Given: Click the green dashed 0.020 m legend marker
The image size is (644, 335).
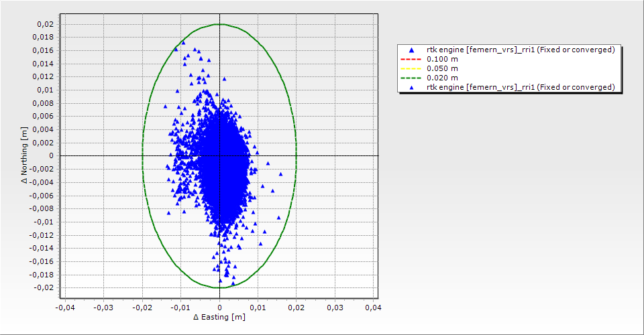Looking at the screenshot, I should tap(411, 78).
